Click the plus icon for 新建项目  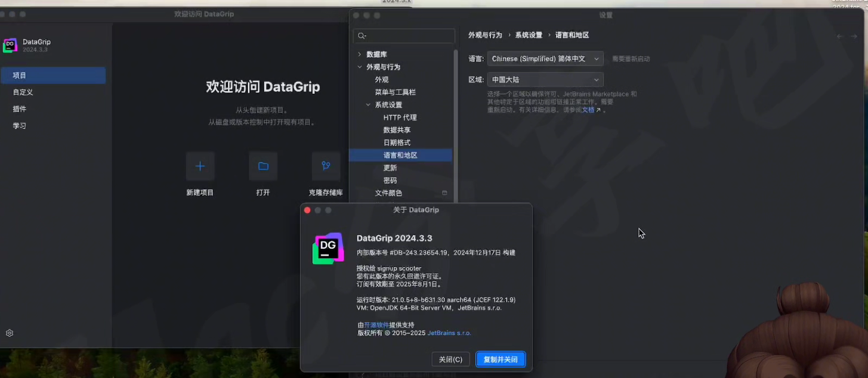click(200, 166)
